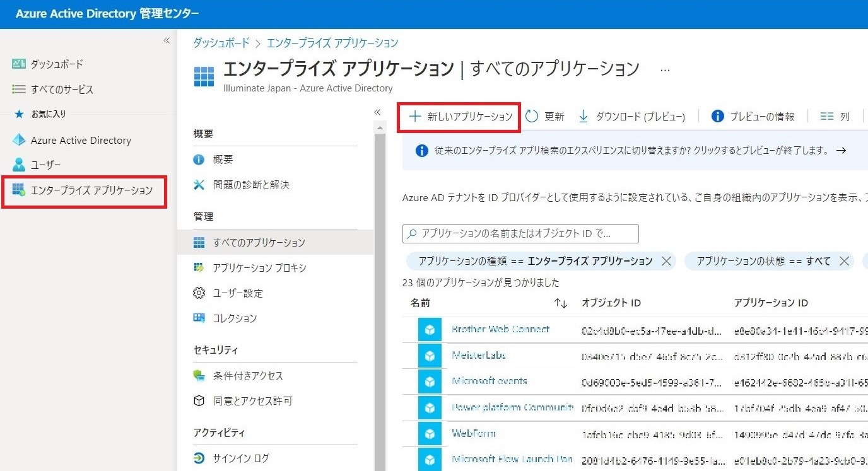Open the ellipsis menu next to page title
This screenshot has height=471, width=868.
665,71
